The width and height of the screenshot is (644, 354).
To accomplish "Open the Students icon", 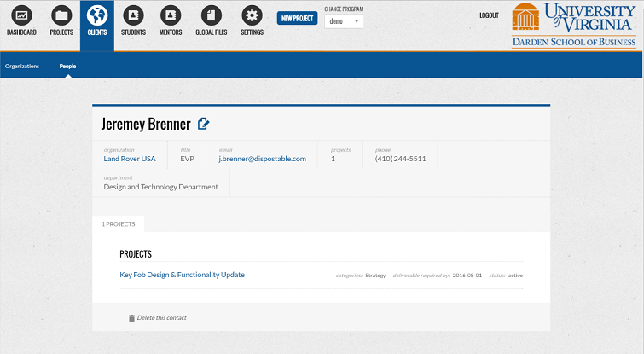I will tap(133, 16).
